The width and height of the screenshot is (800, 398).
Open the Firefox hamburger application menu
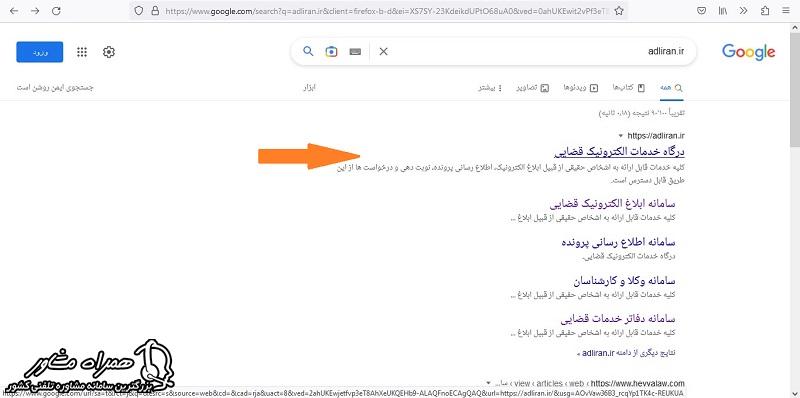pos(785,11)
